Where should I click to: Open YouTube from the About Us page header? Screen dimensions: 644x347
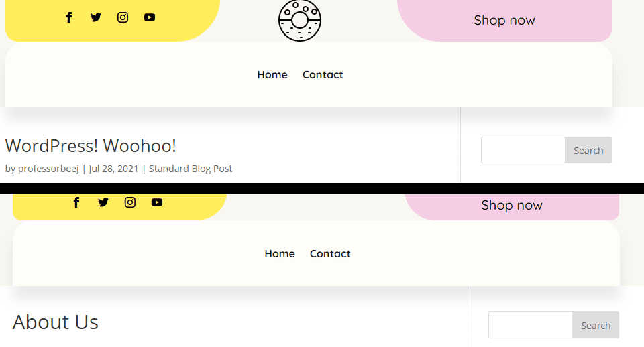[157, 202]
